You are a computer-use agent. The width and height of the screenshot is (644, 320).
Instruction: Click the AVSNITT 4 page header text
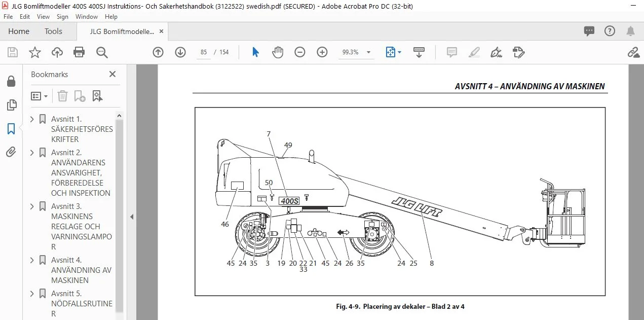529,86
